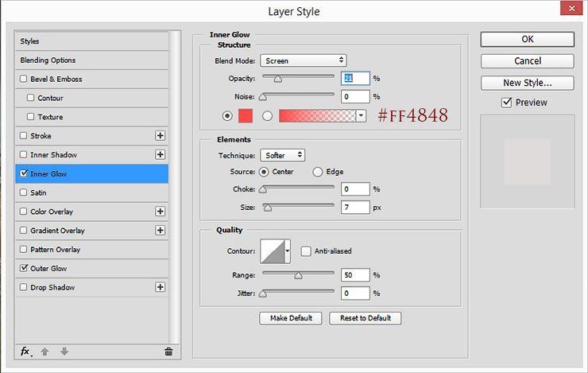Enable the Color Overlay checkbox
Image resolution: width=588 pixels, height=373 pixels.
tap(24, 212)
